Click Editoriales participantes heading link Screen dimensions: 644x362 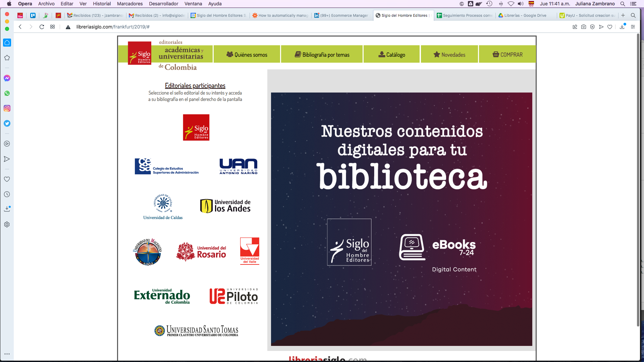click(x=195, y=86)
